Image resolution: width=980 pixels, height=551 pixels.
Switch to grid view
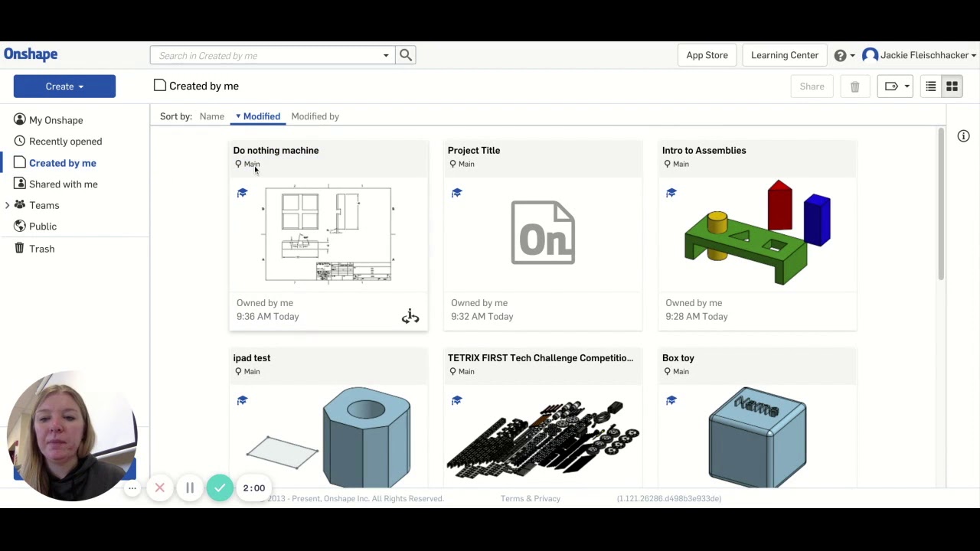[x=952, y=86]
